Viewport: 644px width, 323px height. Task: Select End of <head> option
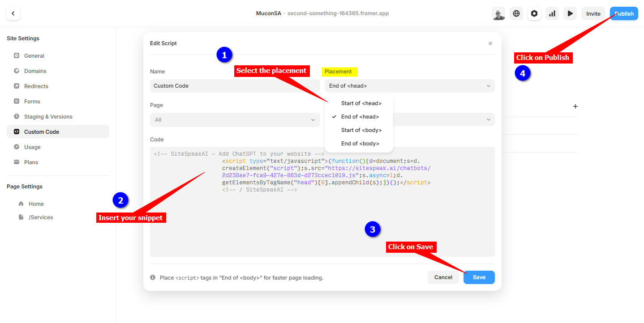pyautogui.click(x=359, y=117)
